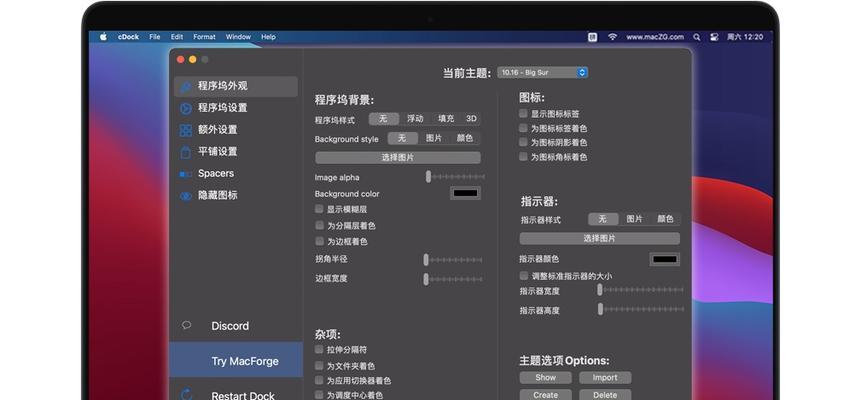Viewport: 861px width, 400px height.
Task: Enable 为文件夹着色 checkbox
Action: pyautogui.click(x=319, y=365)
